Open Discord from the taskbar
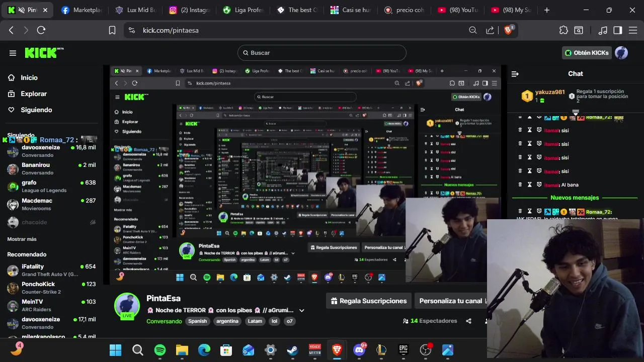Viewport: 644px width, 362px height. pos(359,350)
